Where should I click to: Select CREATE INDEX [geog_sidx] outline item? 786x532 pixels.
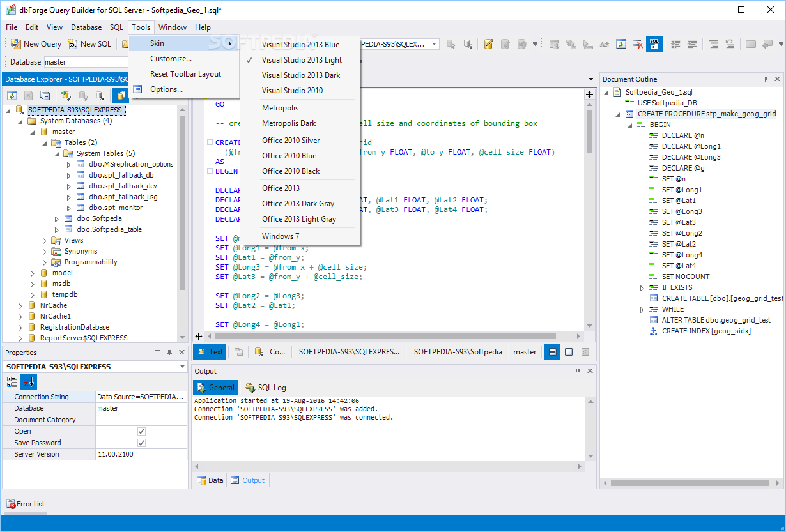705,331
